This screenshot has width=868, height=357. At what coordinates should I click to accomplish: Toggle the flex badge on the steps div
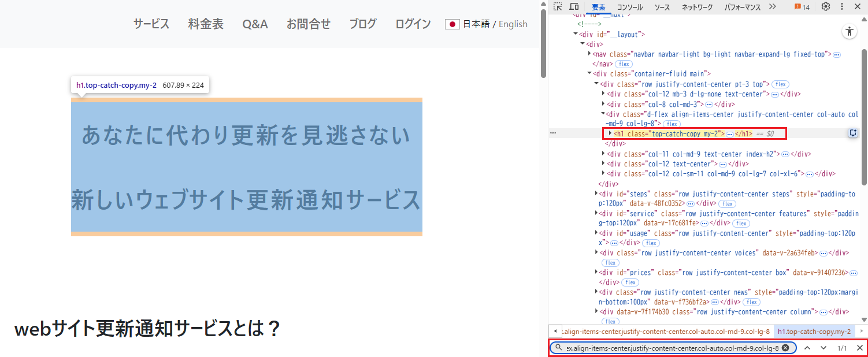(727, 204)
